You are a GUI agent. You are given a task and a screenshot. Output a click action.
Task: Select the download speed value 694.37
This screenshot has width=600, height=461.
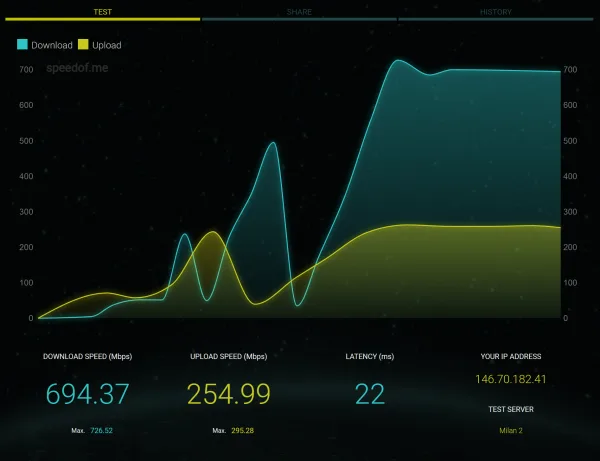click(x=87, y=394)
